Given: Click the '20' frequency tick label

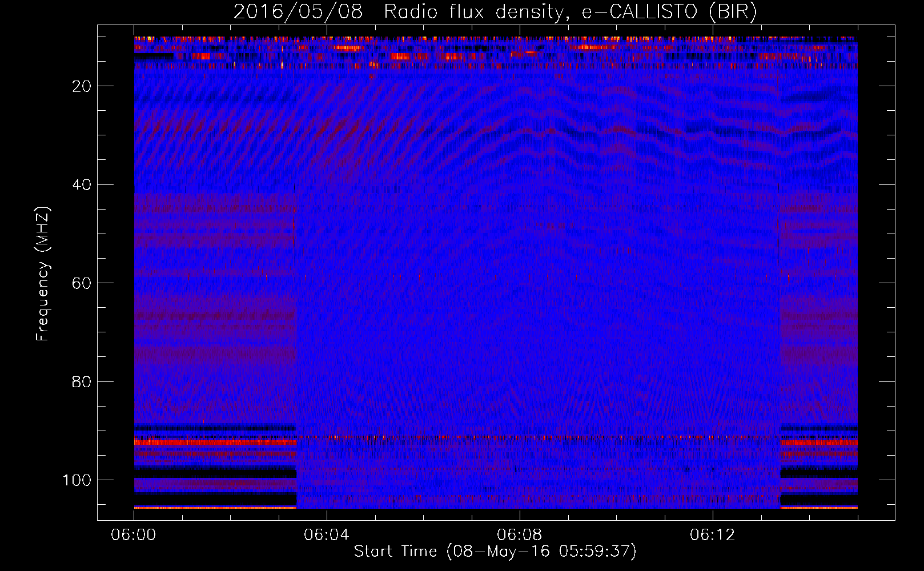Looking at the screenshot, I should point(82,86).
